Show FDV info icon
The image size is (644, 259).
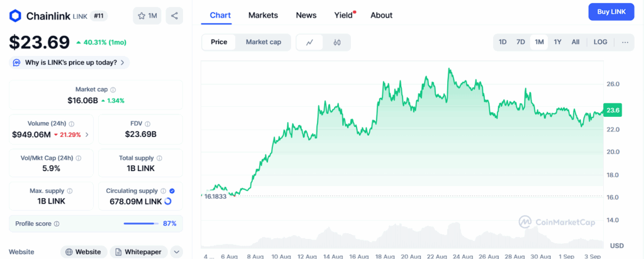click(147, 124)
